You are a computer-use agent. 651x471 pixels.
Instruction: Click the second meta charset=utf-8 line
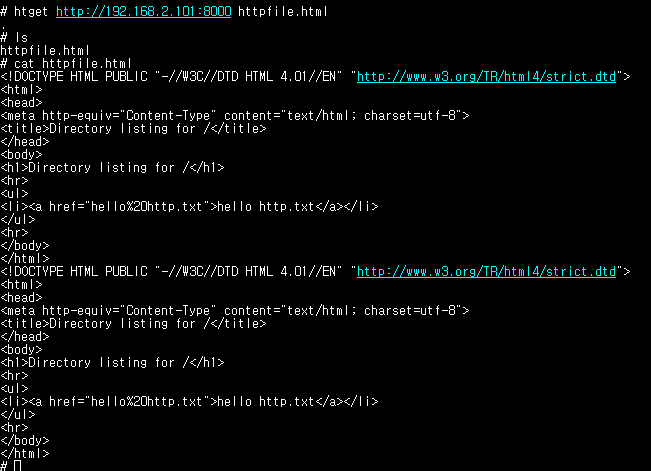[235, 311]
